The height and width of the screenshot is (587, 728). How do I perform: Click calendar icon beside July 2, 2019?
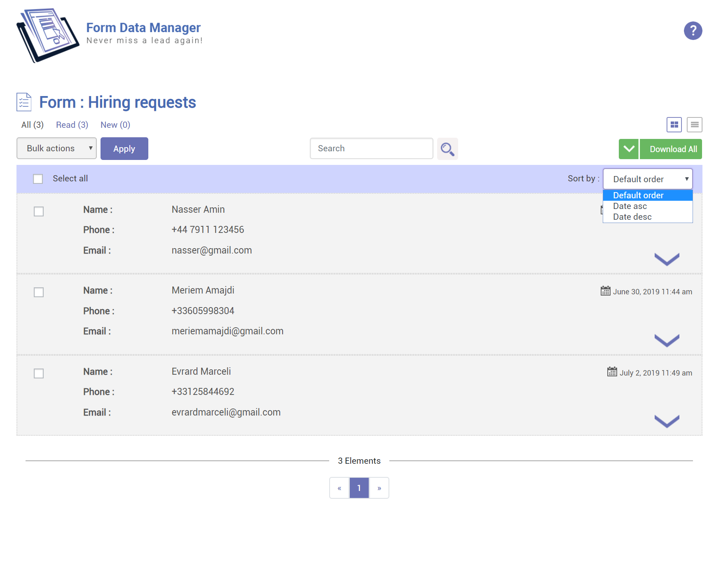coord(612,372)
